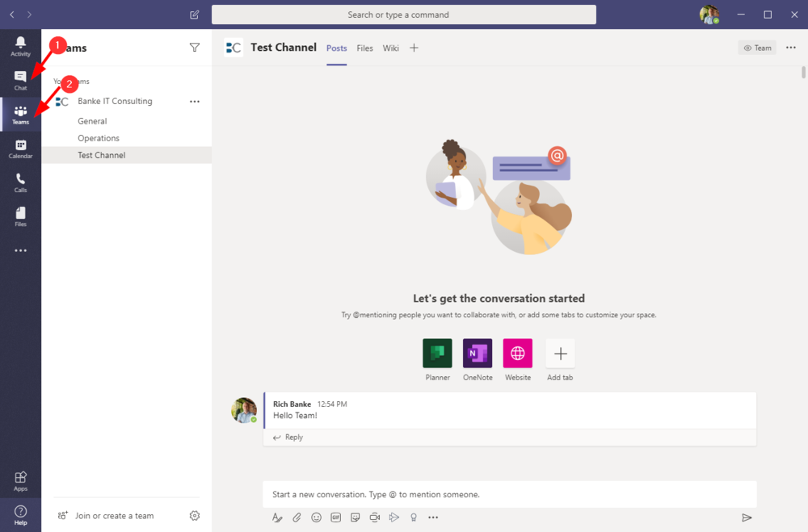Switch to the Files tab
Screen dimensions: 808x532
(x=365, y=48)
